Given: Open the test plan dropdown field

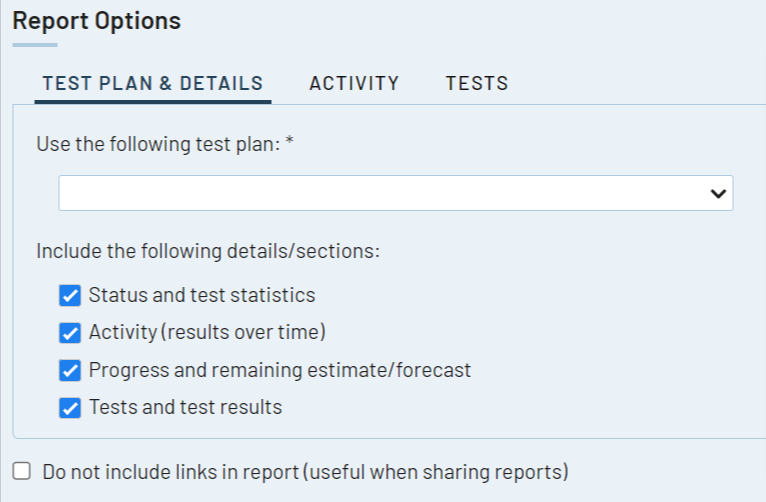Looking at the screenshot, I should [x=380, y=193].
